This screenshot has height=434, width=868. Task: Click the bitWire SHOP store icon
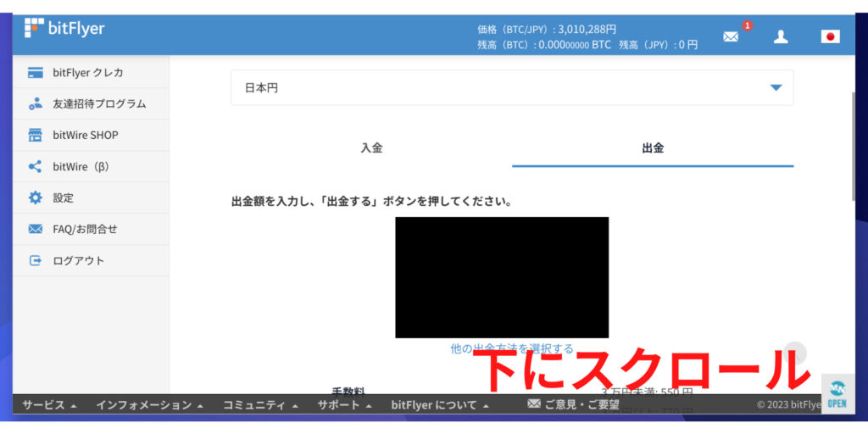coord(36,135)
